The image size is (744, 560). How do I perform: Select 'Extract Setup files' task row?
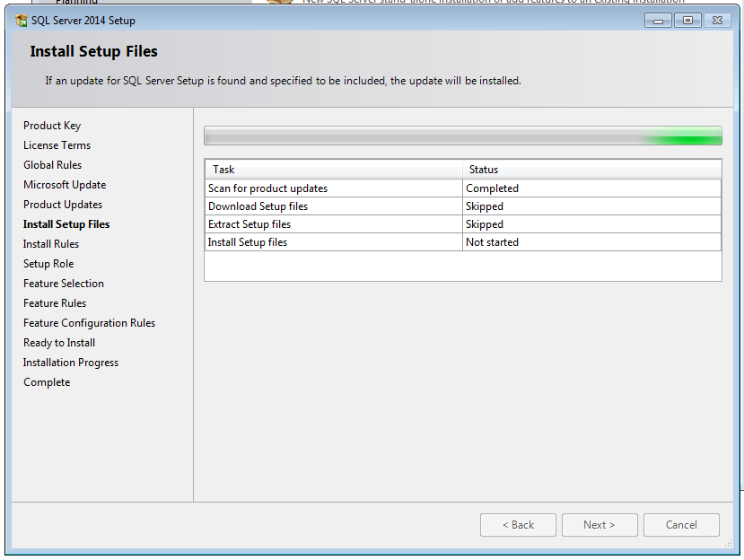coord(463,224)
